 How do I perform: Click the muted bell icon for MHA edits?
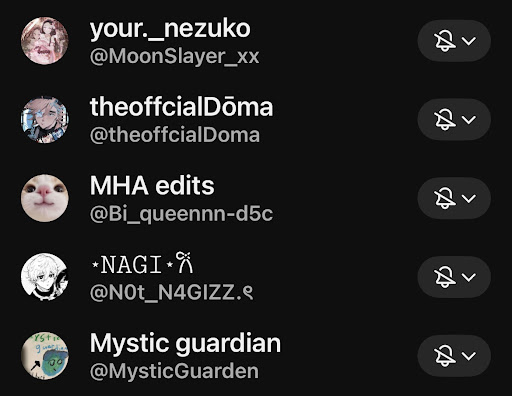445,199
